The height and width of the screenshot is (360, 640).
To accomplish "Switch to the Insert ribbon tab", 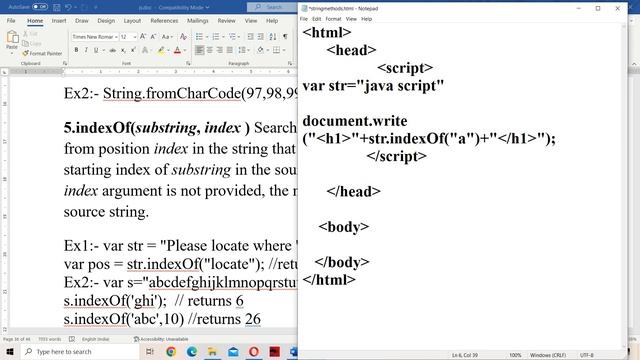I will click(x=59, y=20).
